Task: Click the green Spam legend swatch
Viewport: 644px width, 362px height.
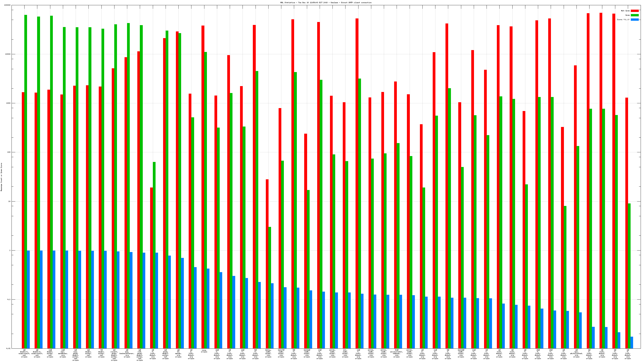Action: click(635, 15)
